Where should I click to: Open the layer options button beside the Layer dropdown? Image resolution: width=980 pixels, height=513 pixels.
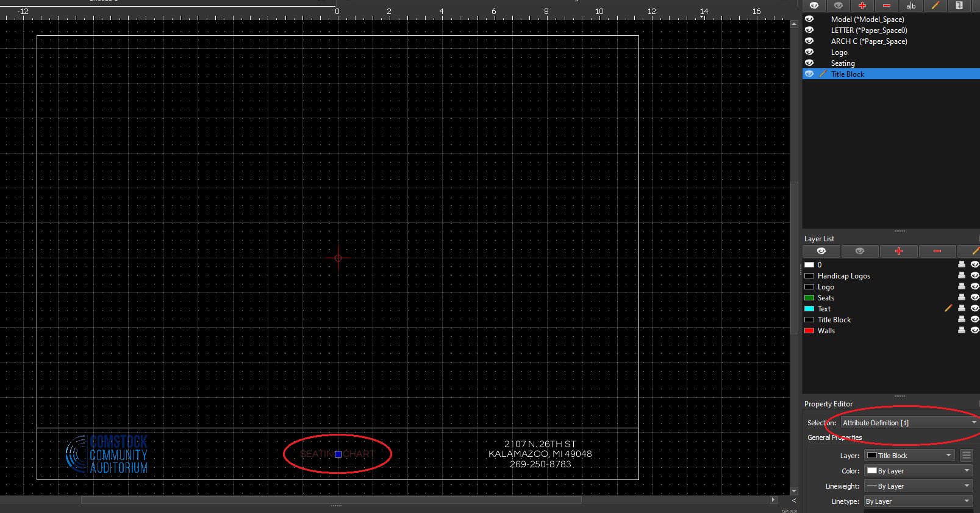[x=966, y=455]
